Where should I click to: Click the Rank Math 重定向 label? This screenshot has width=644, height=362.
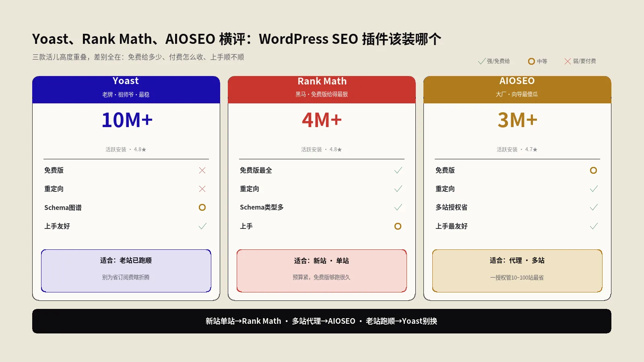(250, 189)
